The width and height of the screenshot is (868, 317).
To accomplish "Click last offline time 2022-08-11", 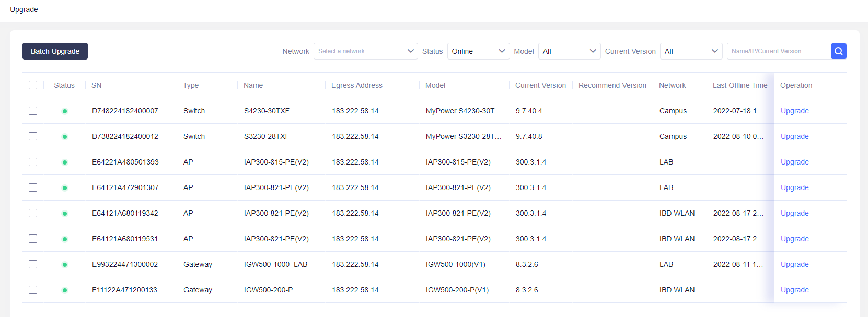I will pos(738,264).
